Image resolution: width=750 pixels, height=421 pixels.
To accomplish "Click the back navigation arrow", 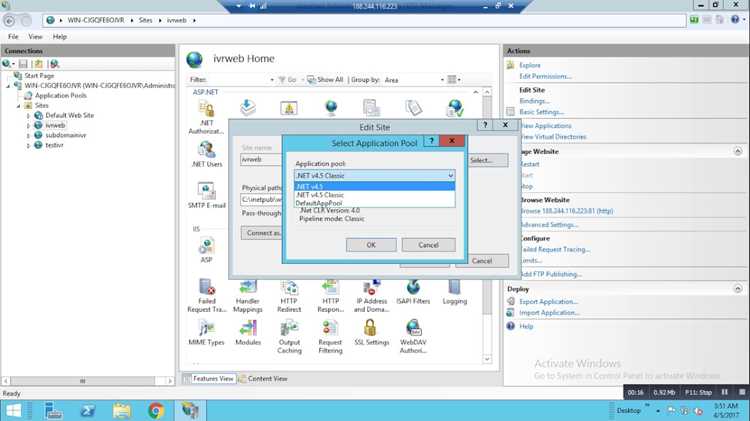I will pyautogui.click(x=9, y=21).
